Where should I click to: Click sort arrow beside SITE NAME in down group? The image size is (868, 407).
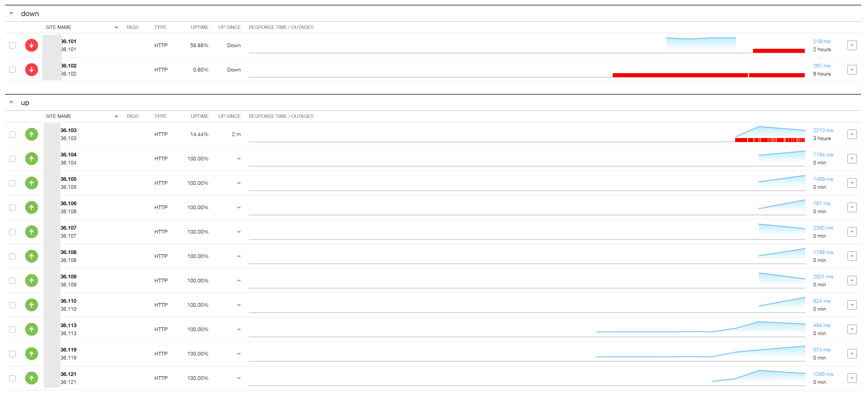tap(116, 27)
